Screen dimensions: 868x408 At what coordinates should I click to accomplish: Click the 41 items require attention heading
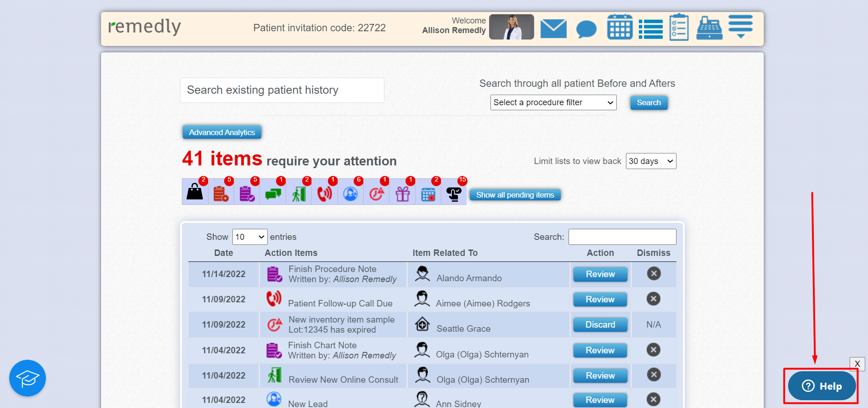289,159
